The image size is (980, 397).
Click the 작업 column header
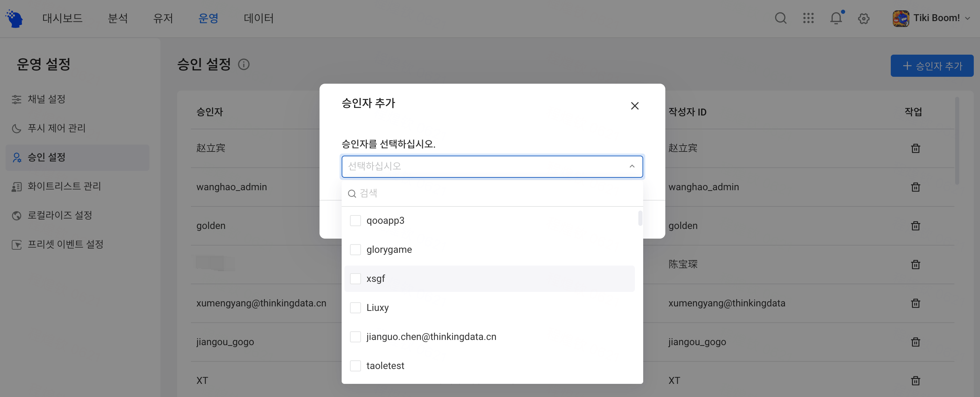click(x=913, y=112)
